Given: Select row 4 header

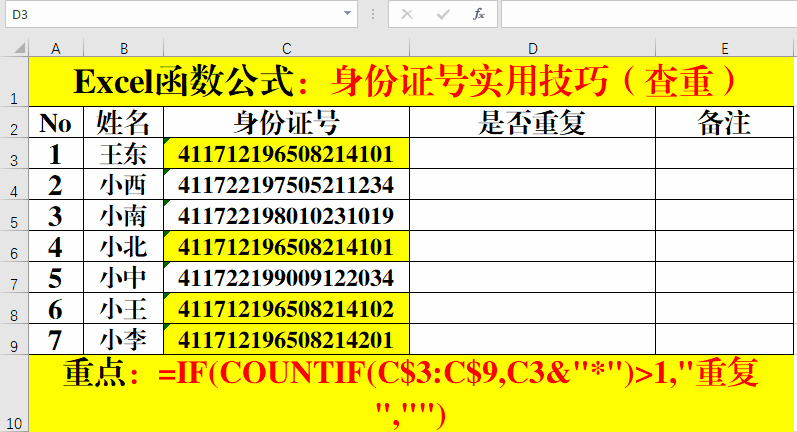Looking at the screenshot, I should (x=14, y=184).
